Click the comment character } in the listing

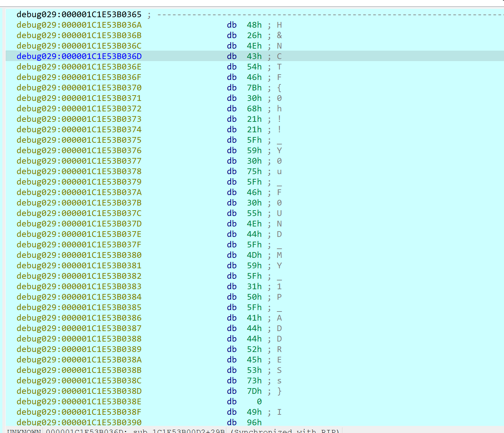(x=279, y=391)
